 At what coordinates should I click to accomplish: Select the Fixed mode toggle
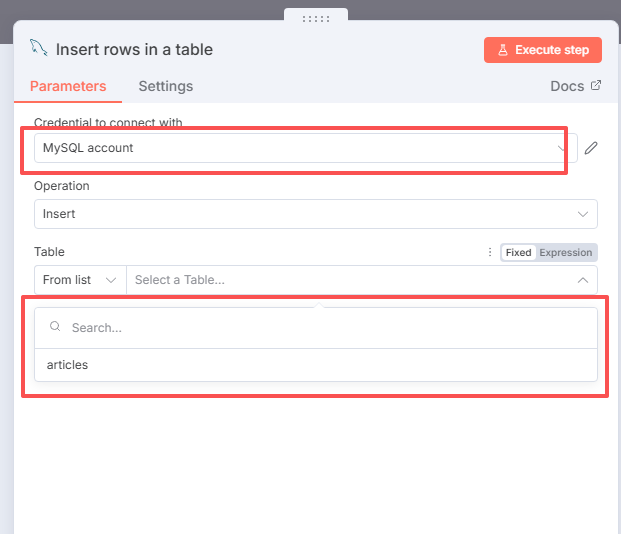click(518, 252)
